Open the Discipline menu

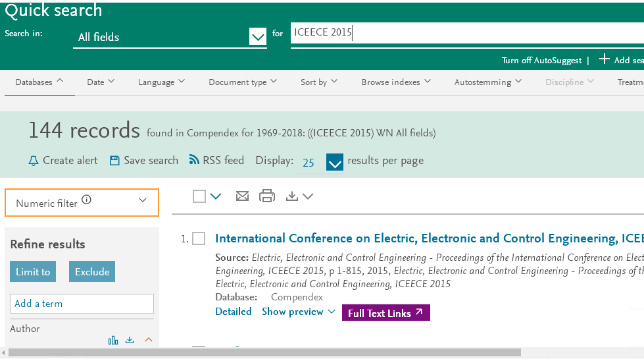[x=569, y=82]
